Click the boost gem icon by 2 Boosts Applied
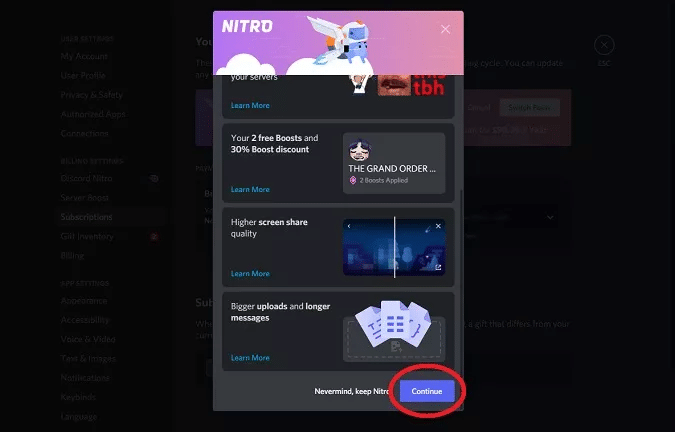Screen dimensions: 675x432 pos(353,180)
